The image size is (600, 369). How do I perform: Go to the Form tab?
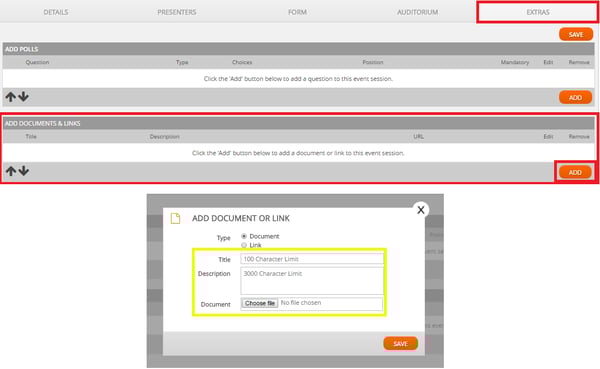click(297, 12)
